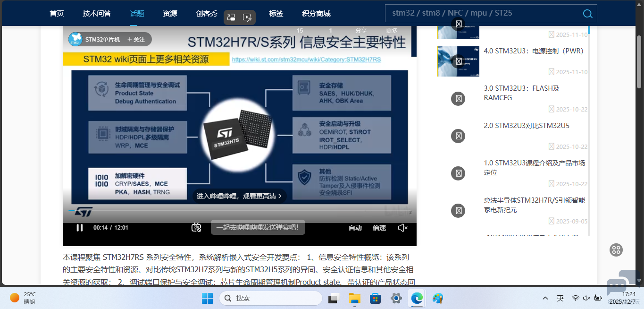Open the Windows Start menu
Screen dimensions: 644x309
pyautogui.click(x=207, y=298)
